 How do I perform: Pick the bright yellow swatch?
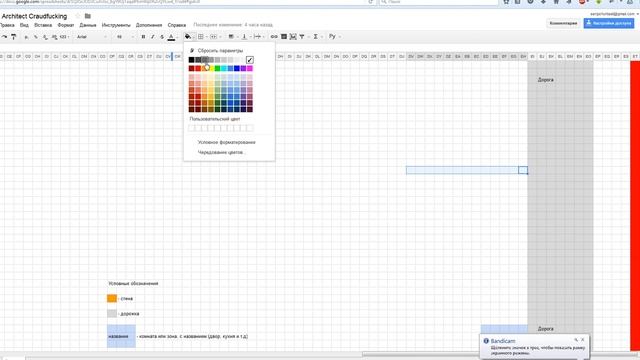(x=211, y=69)
